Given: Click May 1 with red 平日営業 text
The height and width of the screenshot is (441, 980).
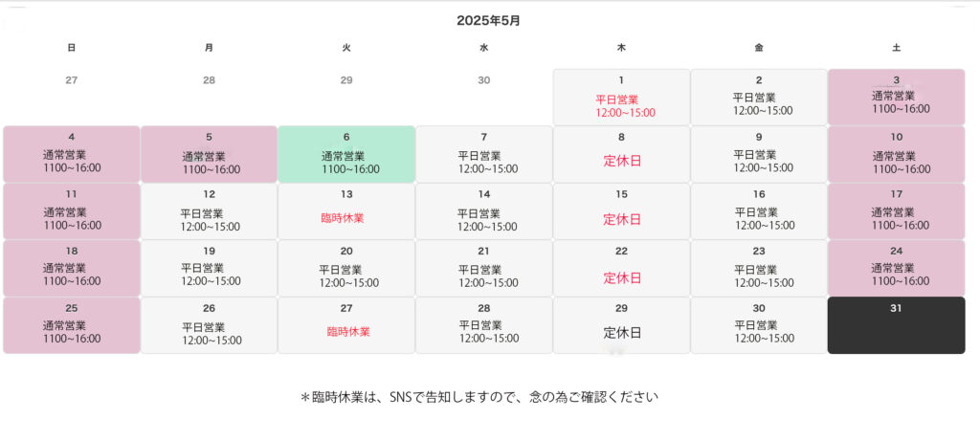Looking at the screenshot, I should point(621,97).
